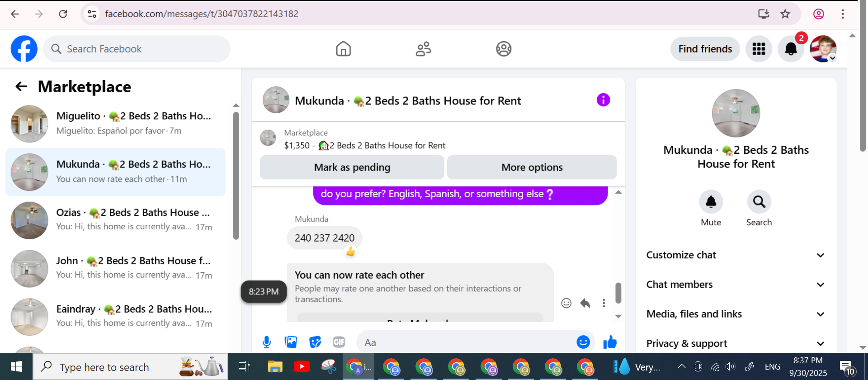This screenshot has width=868, height=380.
Task: Send a thumbs-up like in chat
Action: 610,342
